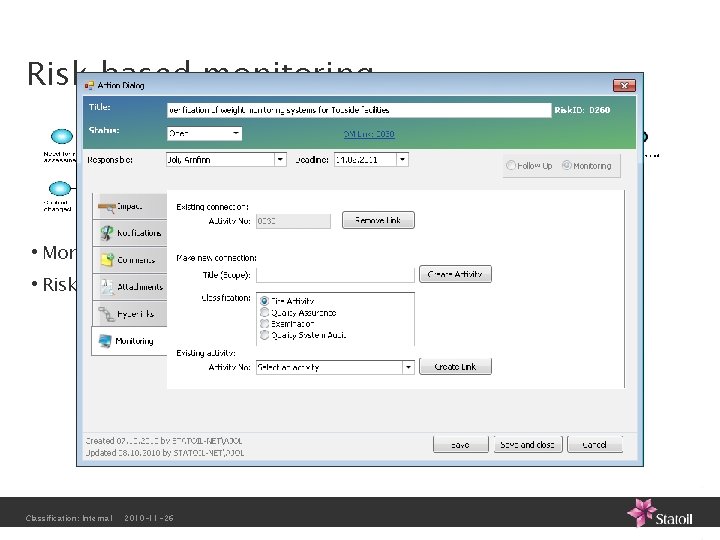
Task: Open the Responsible person dropdown arrow
Action: [280, 160]
